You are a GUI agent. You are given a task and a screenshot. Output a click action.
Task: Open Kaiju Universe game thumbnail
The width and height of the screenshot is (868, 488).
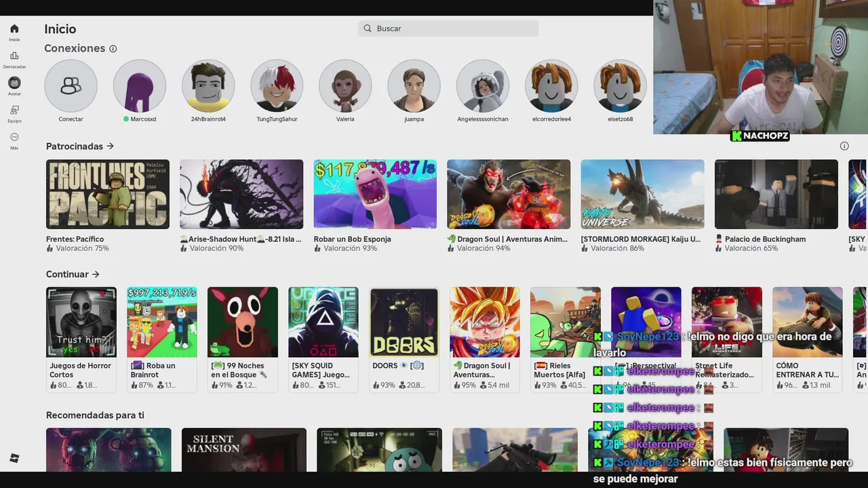point(642,195)
